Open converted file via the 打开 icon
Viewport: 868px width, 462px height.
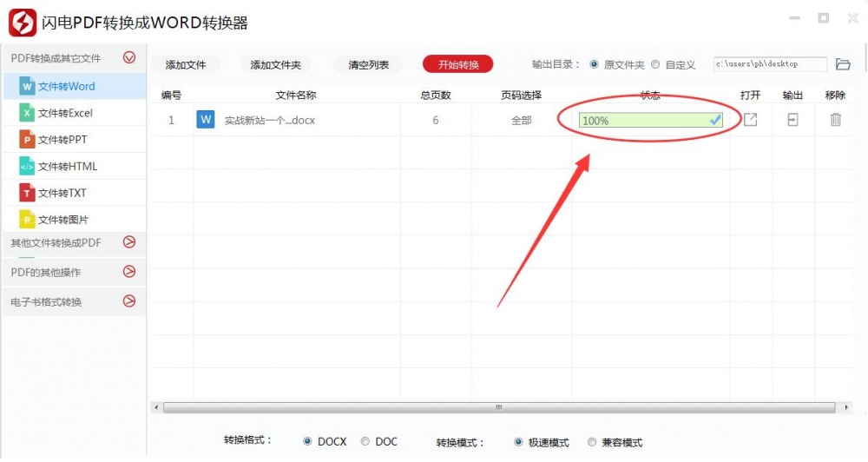tap(750, 119)
